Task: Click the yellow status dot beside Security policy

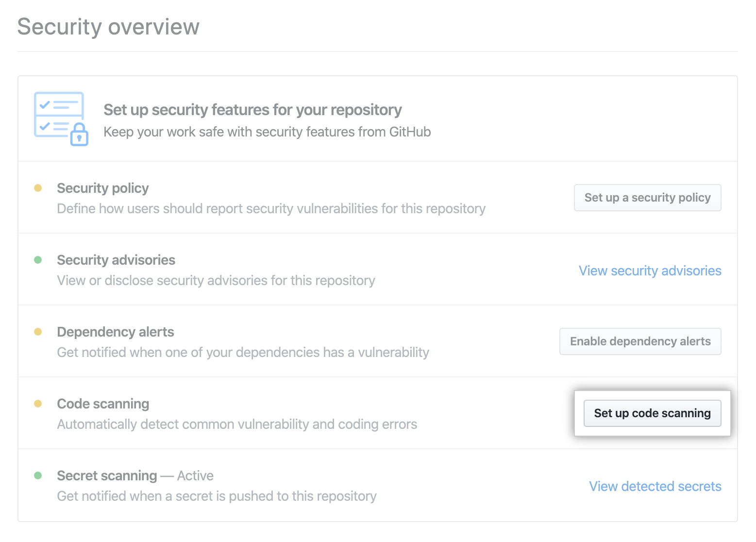Action: coord(38,187)
